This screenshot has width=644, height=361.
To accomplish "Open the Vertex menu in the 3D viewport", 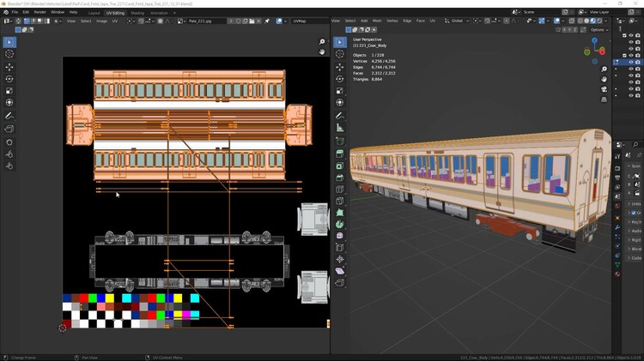I will (x=392, y=21).
